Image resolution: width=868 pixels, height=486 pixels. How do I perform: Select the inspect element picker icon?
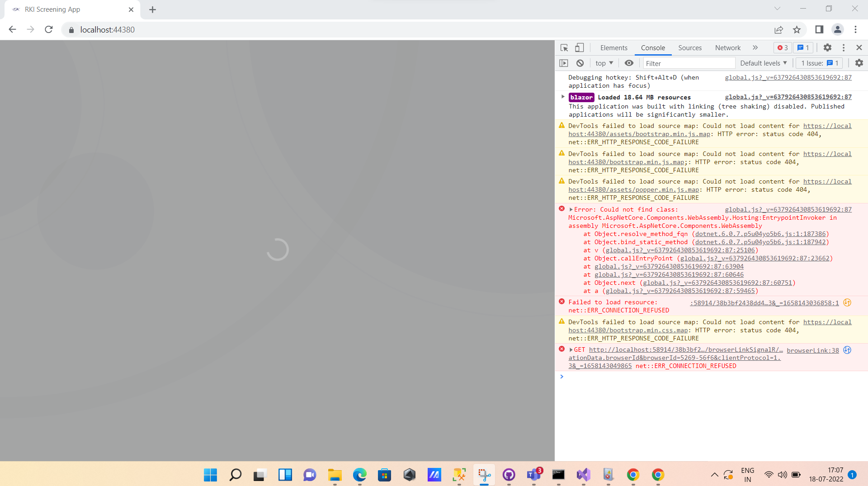coord(564,47)
